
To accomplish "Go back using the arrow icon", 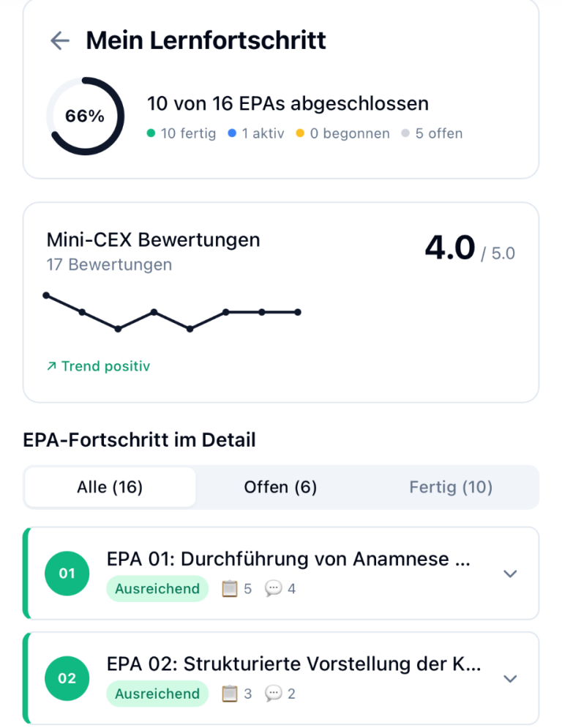I will (x=59, y=41).
